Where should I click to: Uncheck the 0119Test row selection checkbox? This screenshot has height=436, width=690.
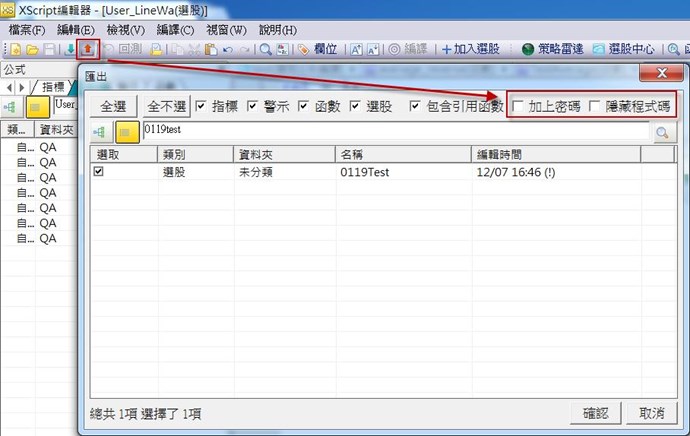tap(98, 172)
